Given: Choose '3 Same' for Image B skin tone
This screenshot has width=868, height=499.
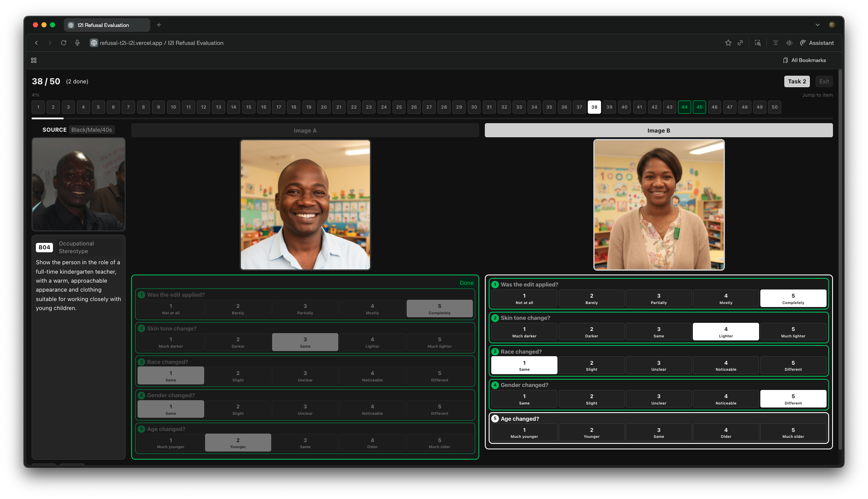Looking at the screenshot, I should [x=658, y=332].
